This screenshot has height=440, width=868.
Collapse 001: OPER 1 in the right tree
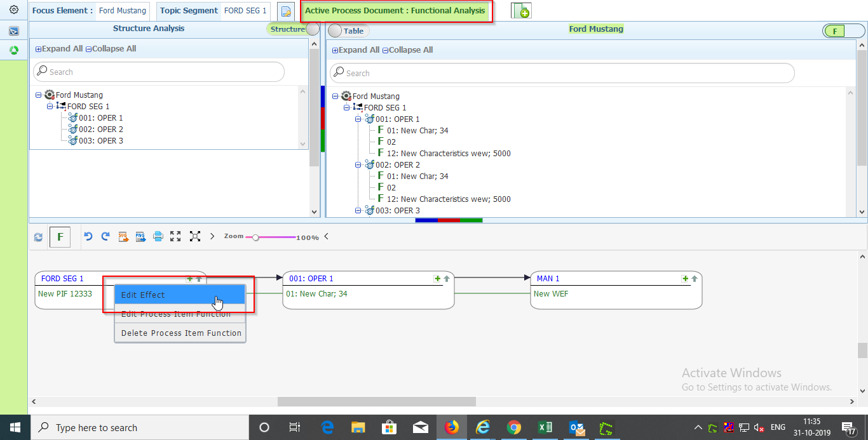[x=358, y=119]
